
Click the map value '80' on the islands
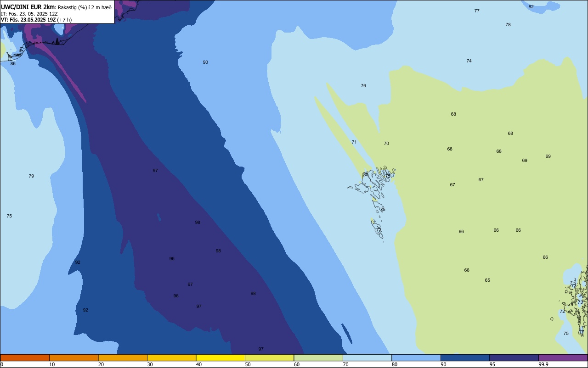pos(366,174)
